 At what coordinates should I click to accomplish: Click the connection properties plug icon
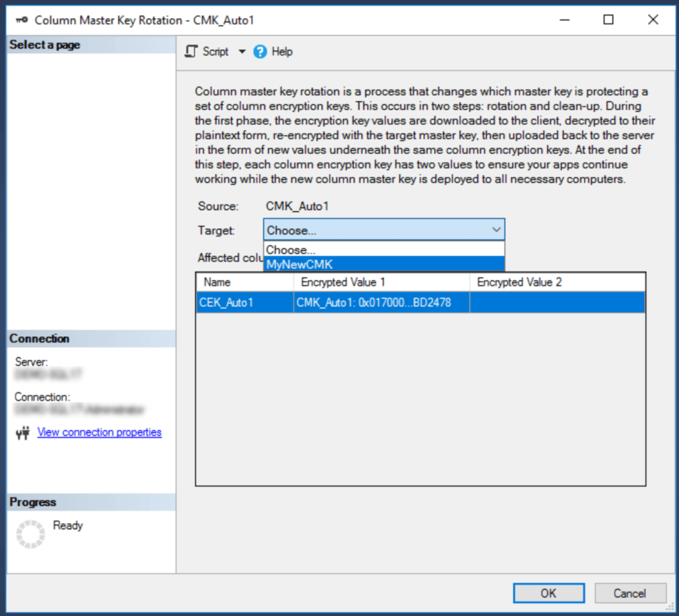click(23, 432)
